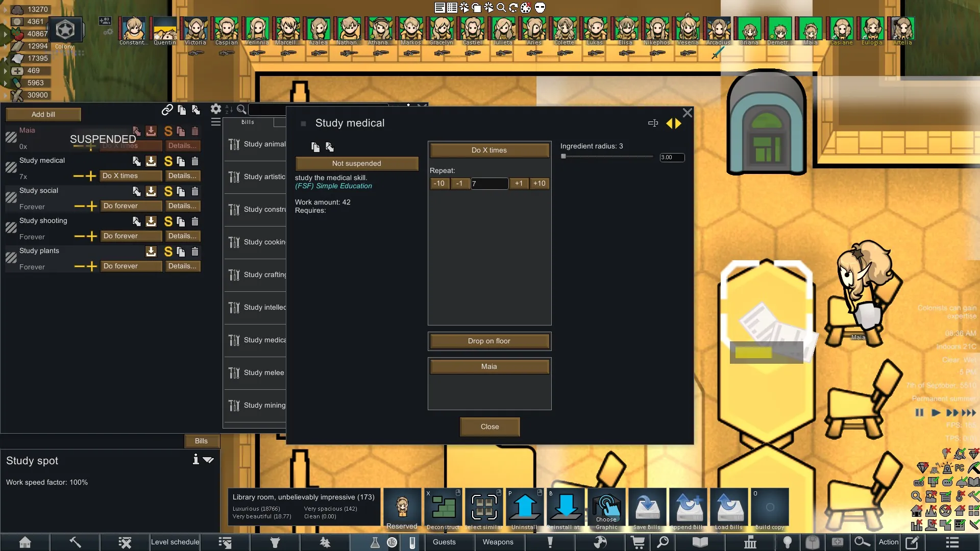Pause the game speed control
The width and height of the screenshot is (980, 551).
(x=919, y=413)
